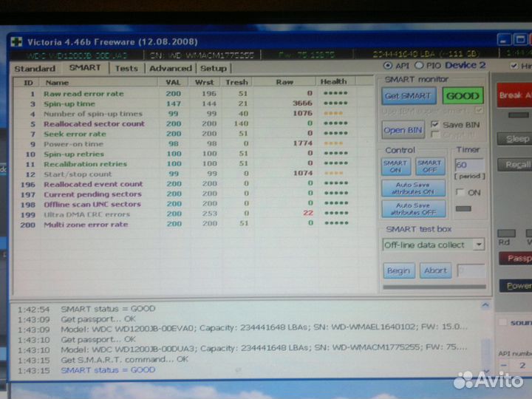Switch to the Standard tab
Viewport: 532px width, 399px height.
35,69
